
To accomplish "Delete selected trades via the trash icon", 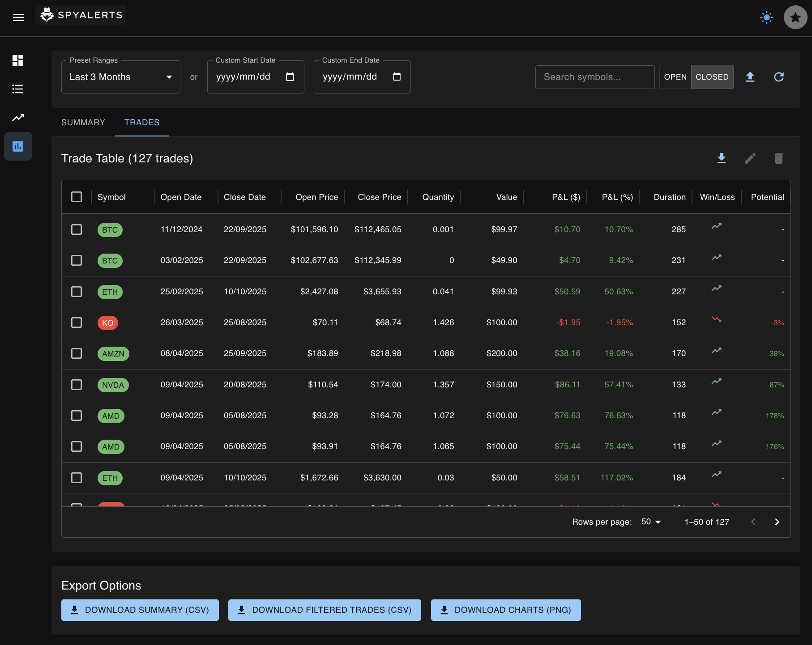I will tap(779, 158).
